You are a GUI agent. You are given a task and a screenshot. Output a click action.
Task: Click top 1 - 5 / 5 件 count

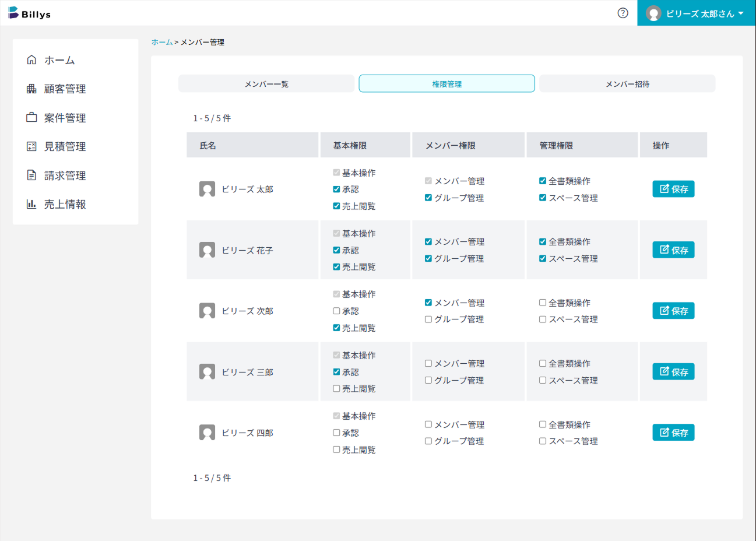[x=212, y=118]
